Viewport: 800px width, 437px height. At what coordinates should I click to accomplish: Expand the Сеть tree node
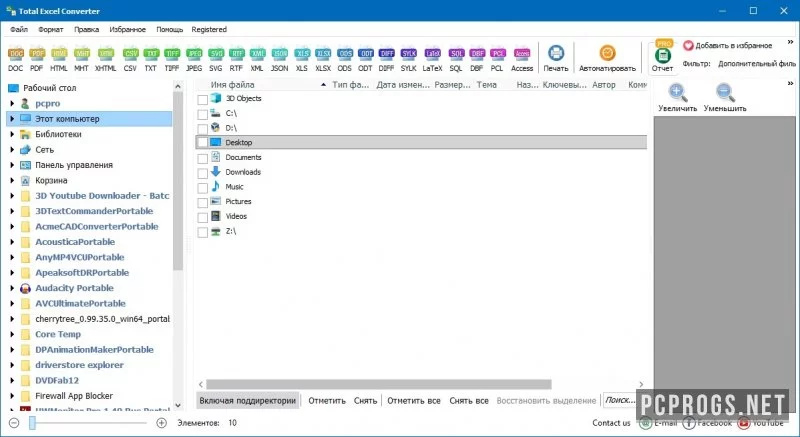coord(12,149)
